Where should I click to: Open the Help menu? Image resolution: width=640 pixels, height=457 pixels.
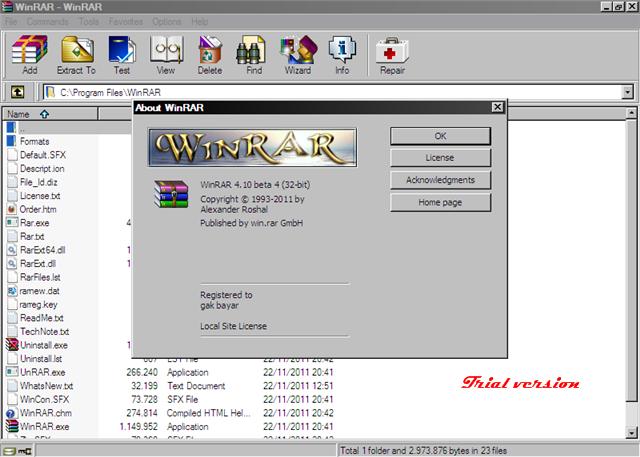pos(200,21)
